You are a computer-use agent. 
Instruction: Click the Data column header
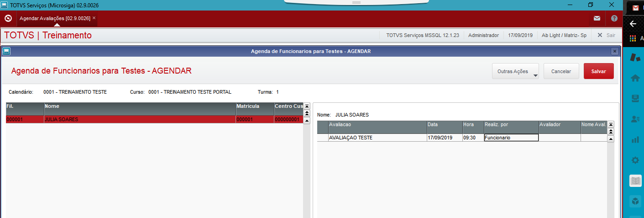[445, 127]
